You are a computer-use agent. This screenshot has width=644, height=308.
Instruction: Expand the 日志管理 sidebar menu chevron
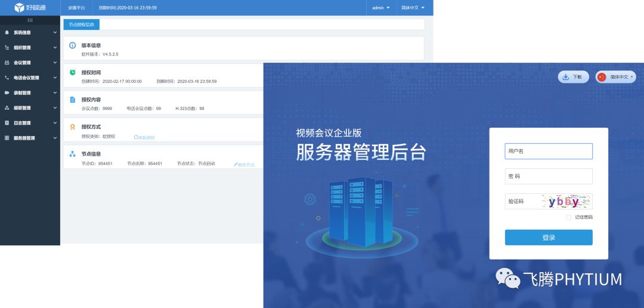click(55, 123)
